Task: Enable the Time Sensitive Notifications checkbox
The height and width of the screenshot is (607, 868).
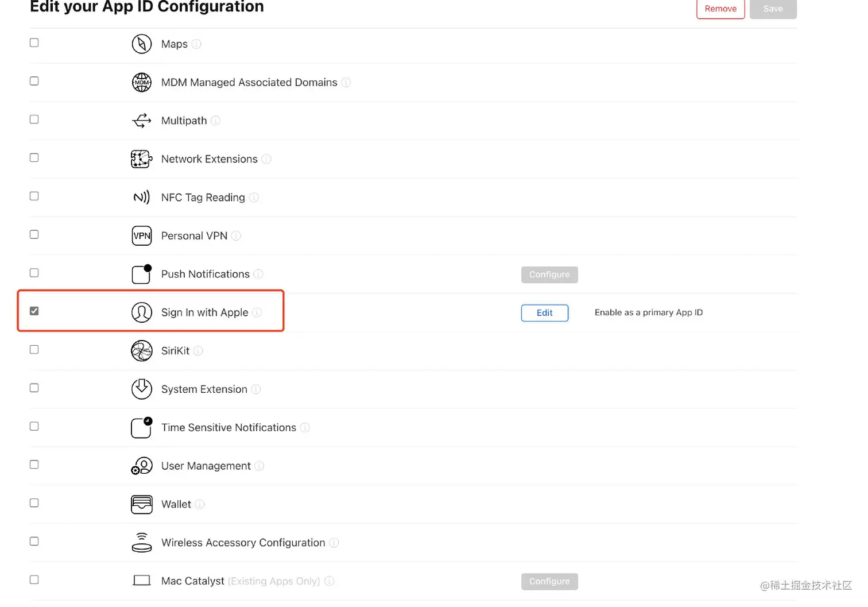Action: point(34,426)
